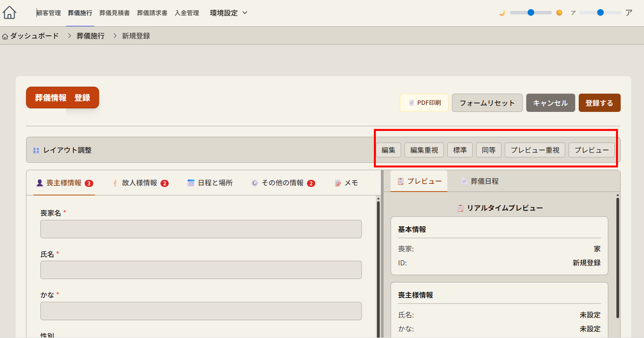This screenshot has height=338, width=644.
Task: Expand the 環境設定 dropdown menu
Action: (x=229, y=13)
